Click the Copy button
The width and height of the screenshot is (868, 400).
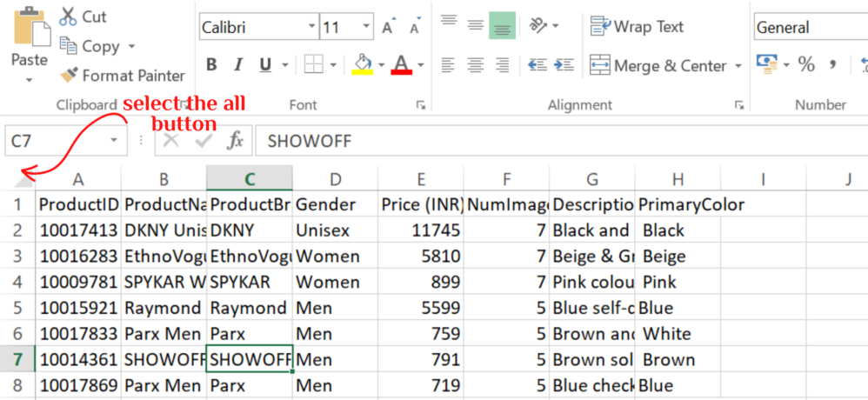(x=90, y=46)
